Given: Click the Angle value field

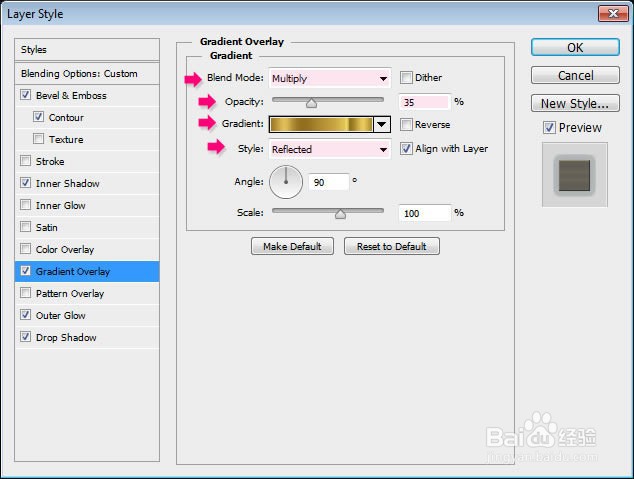Looking at the screenshot, I should (x=328, y=182).
